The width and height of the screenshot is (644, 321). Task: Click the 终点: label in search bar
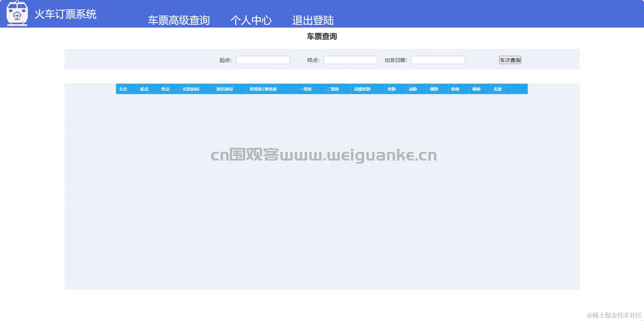coord(313,60)
